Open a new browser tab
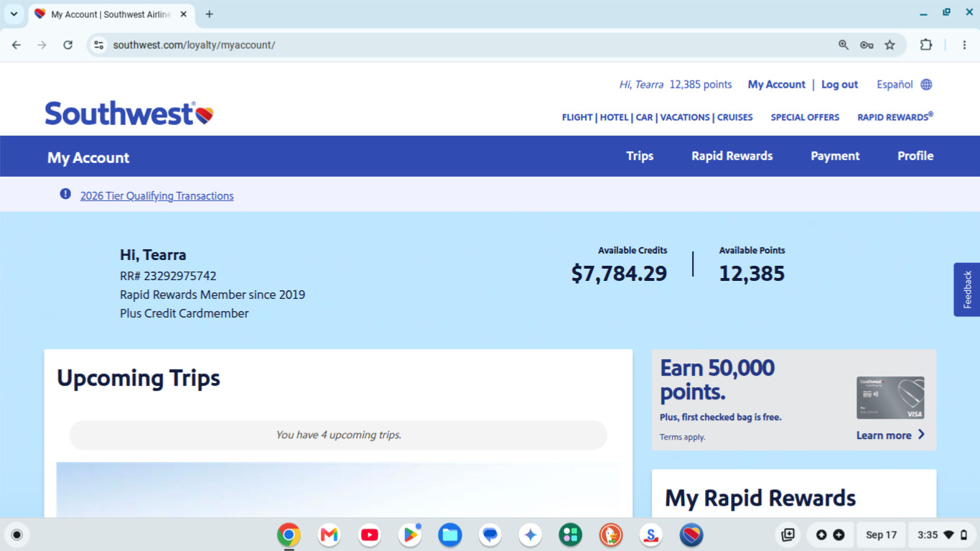980x551 pixels. (x=209, y=14)
